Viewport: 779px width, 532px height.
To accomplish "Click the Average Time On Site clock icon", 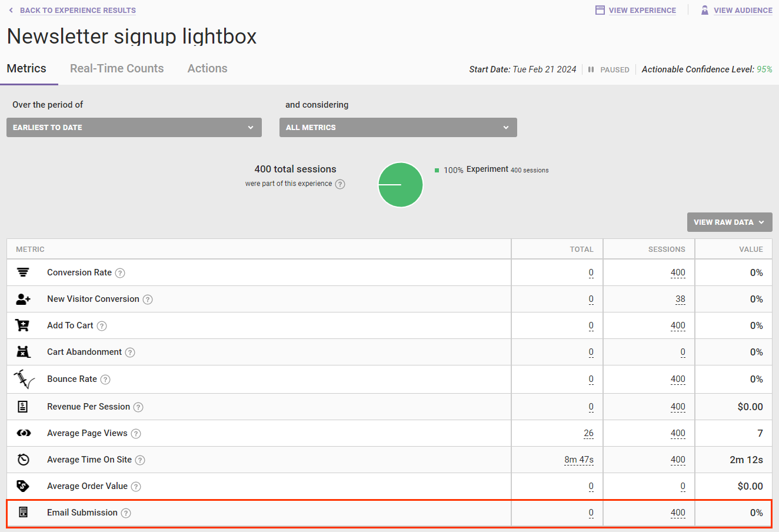I will [23, 460].
